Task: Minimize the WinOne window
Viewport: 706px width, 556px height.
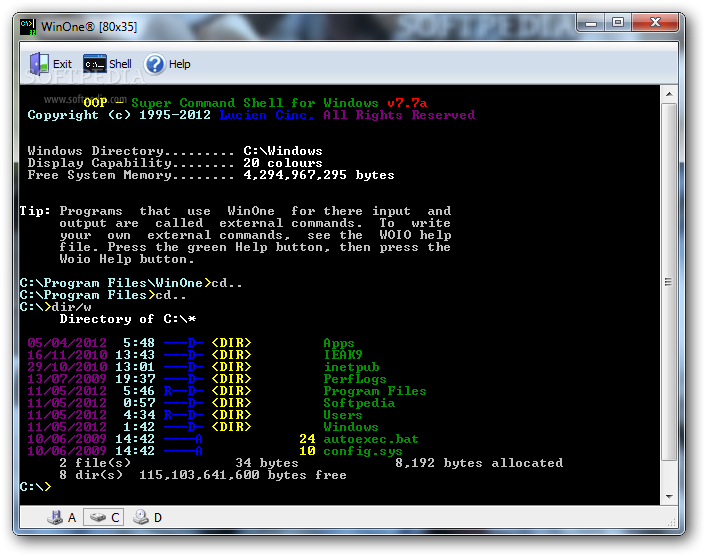Action: (591, 23)
